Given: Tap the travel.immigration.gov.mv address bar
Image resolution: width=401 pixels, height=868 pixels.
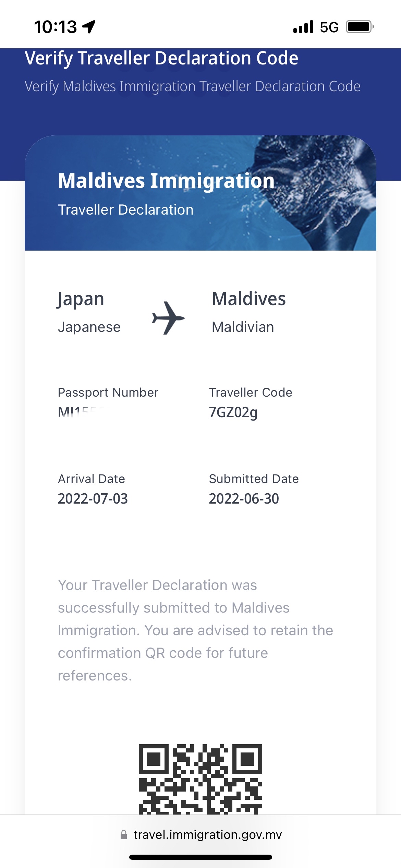Looking at the screenshot, I should [x=207, y=835].
